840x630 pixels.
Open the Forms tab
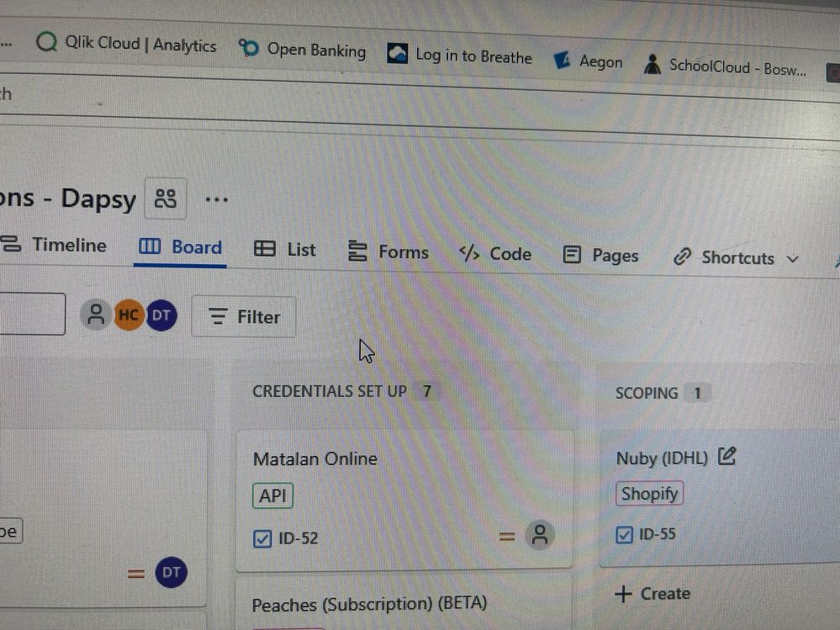click(388, 251)
